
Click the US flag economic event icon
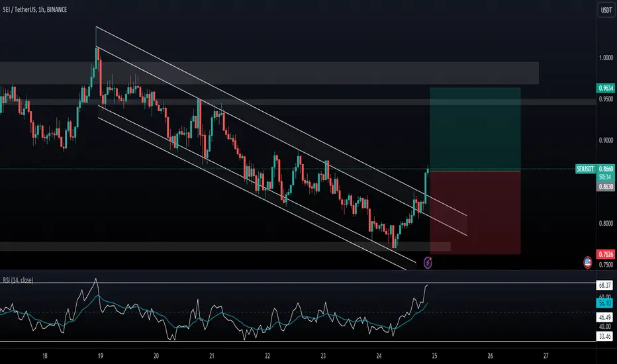point(587,263)
